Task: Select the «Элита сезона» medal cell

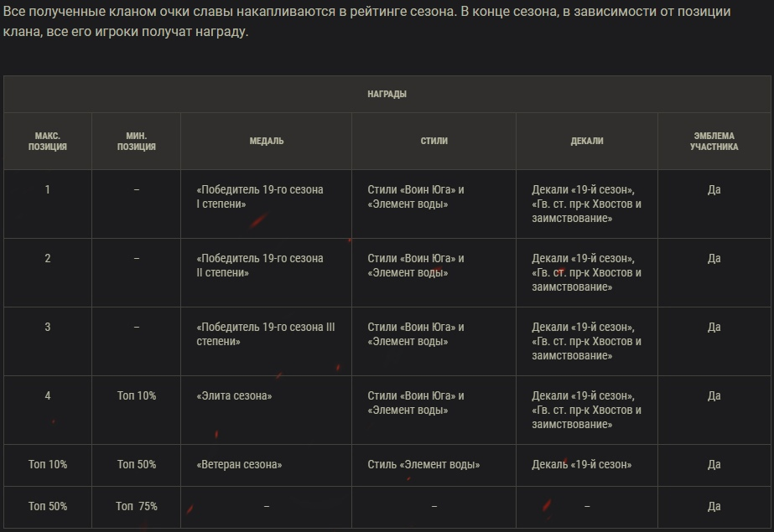Action: pyautogui.click(x=234, y=396)
